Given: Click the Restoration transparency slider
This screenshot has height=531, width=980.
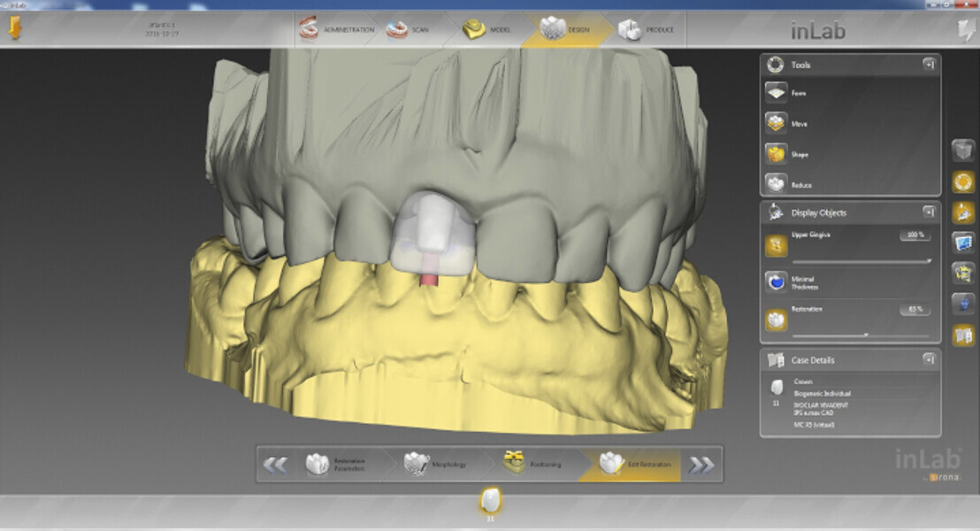Looking at the screenshot, I should 861,335.
